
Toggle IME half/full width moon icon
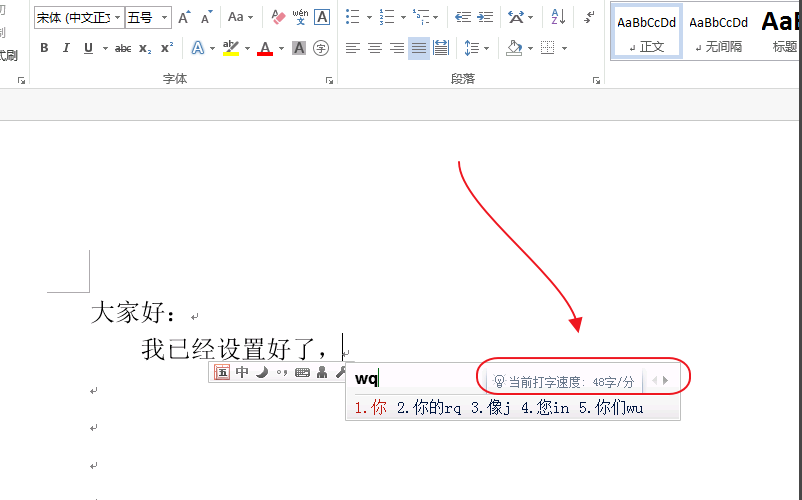(262, 372)
